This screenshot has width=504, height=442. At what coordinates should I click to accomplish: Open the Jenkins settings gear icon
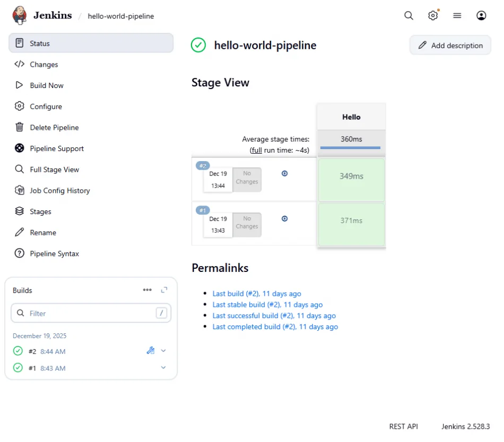(433, 16)
